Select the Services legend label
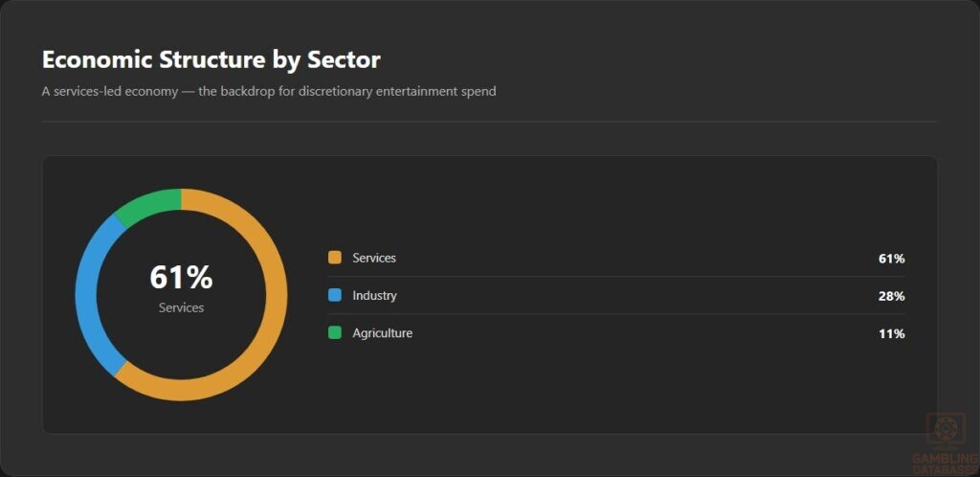980x477 pixels. tap(374, 258)
